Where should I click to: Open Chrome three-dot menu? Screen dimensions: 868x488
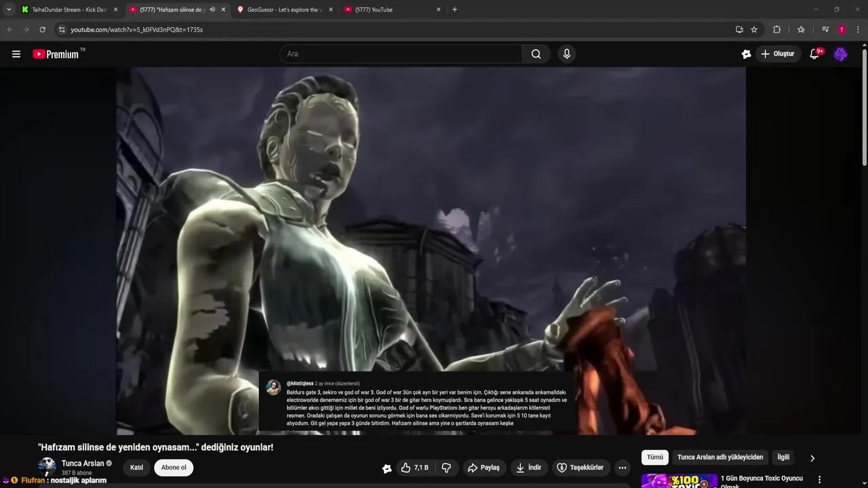coord(859,30)
